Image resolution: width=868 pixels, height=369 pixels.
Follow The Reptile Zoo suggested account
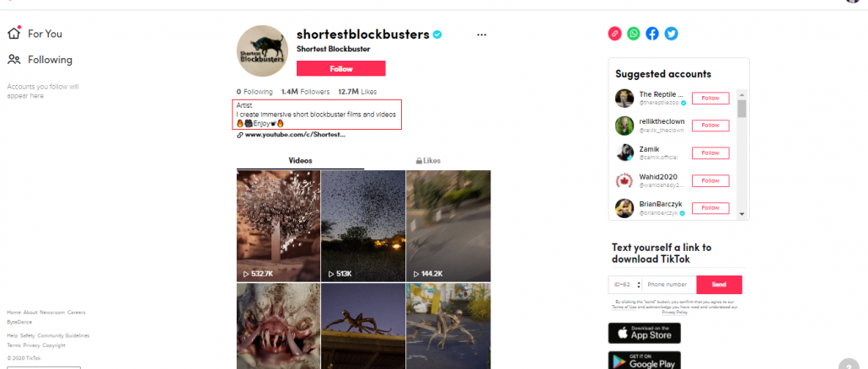tap(710, 98)
